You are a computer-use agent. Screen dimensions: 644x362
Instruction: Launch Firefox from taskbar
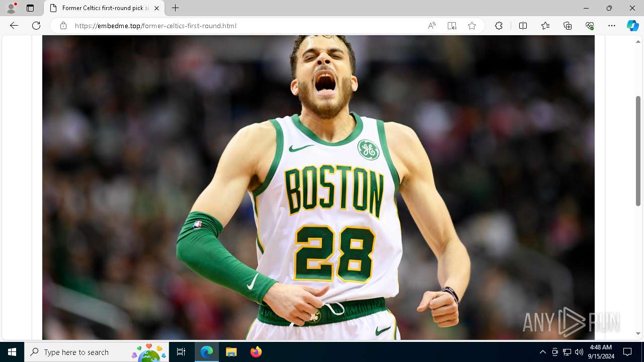pos(256,352)
